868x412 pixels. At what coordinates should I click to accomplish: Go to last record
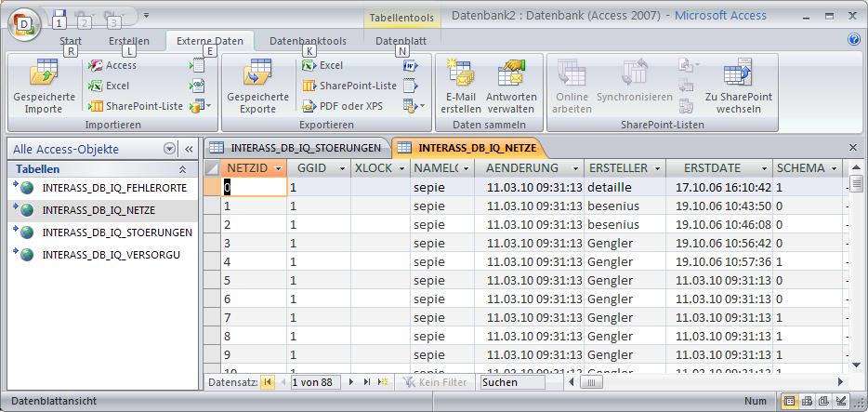click(x=366, y=382)
